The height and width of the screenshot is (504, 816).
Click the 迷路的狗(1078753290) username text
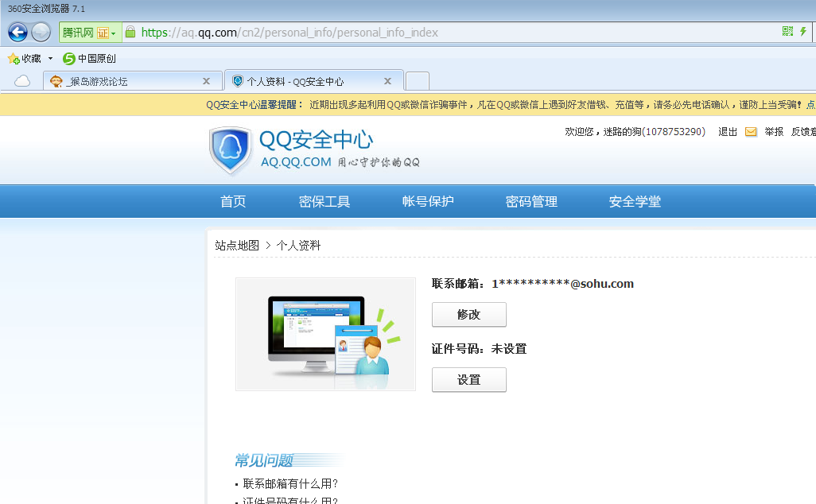(655, 132)
